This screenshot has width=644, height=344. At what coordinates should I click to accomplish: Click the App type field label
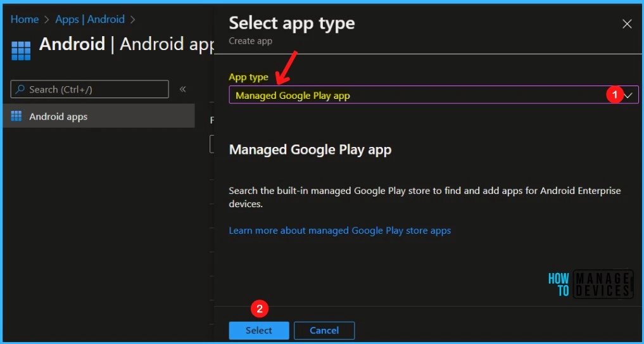click(248, 77)
